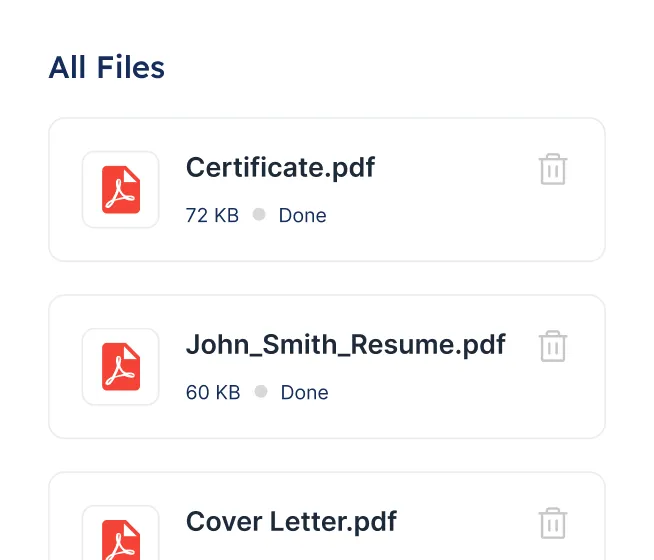This screenshot has height=560, width=654.
Task: Open the John_Smith_Resume.pdf PDF icon thumbnail
Action: point(121,367)
